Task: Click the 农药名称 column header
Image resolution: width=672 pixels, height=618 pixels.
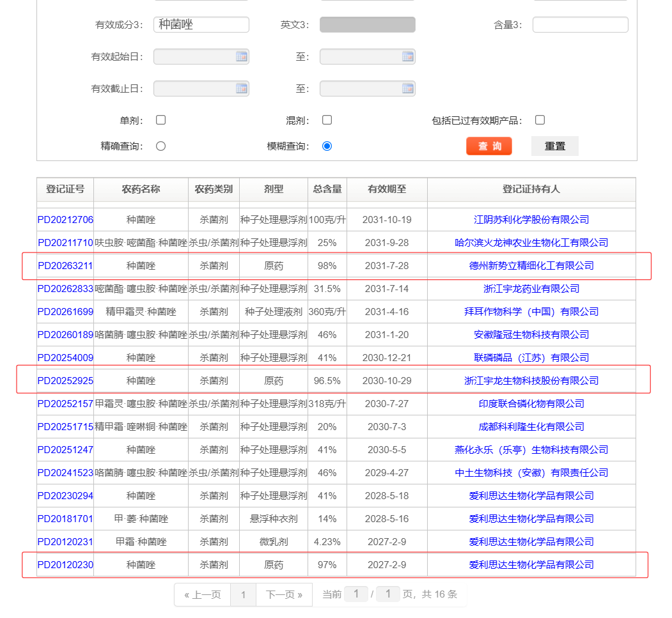Action: point(141,189)
